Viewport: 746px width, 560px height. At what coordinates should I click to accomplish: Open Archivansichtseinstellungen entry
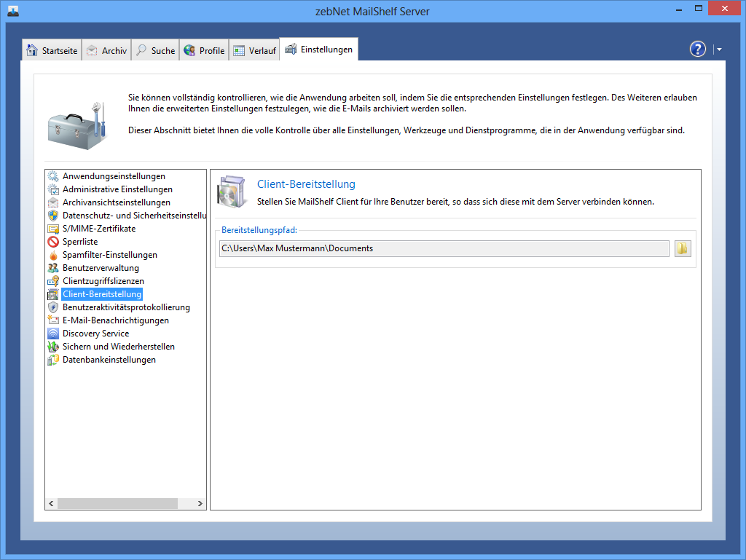point(116,202)
